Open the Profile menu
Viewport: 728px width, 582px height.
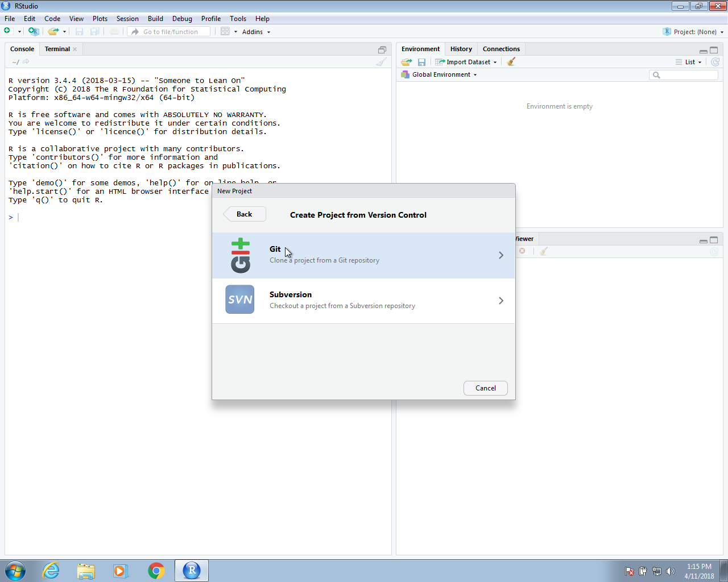tap(211, 19)
